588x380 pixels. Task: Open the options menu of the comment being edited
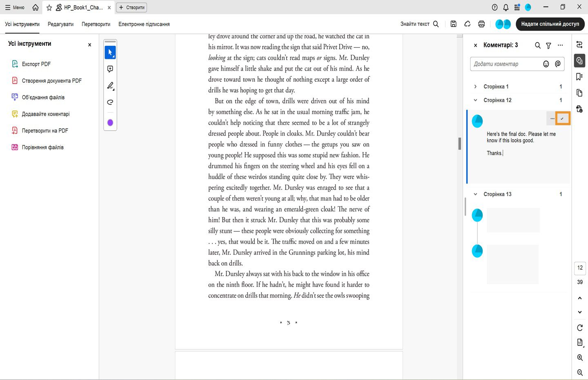552,118
